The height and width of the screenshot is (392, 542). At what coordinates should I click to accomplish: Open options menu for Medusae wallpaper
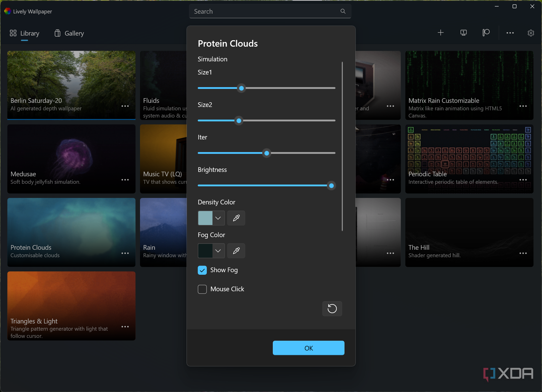pyautogui.click(x=125, y=180)
